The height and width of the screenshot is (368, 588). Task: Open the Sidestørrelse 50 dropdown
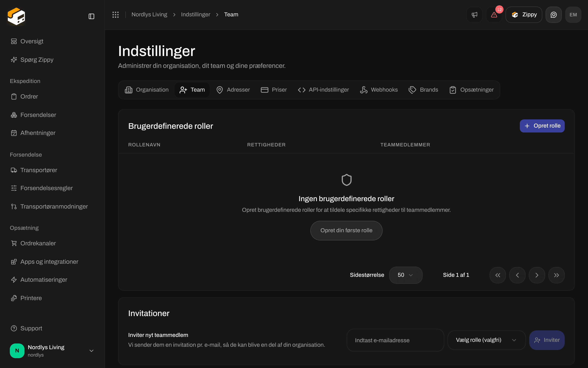point(405,275)
